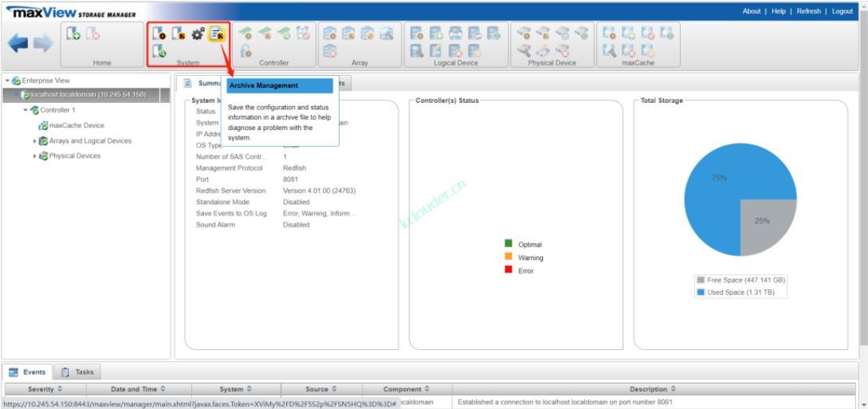Click Logical Device icon with green plus badge

click(x=436, y=33)
